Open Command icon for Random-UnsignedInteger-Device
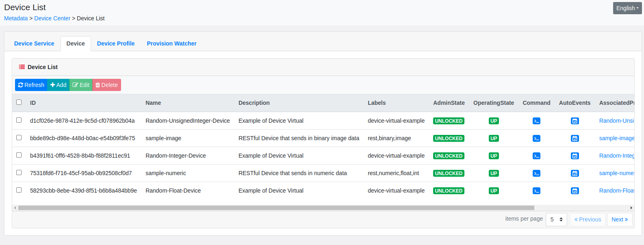This screenshot has width=644, height=245. [x=536, y=121]
